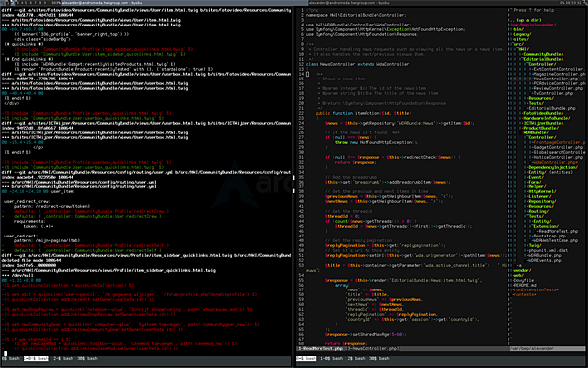This screenshot has width=588, height=368.
Task: Open TvController.php in the tree
Action: pyautogui.click(x=552, y=93)
